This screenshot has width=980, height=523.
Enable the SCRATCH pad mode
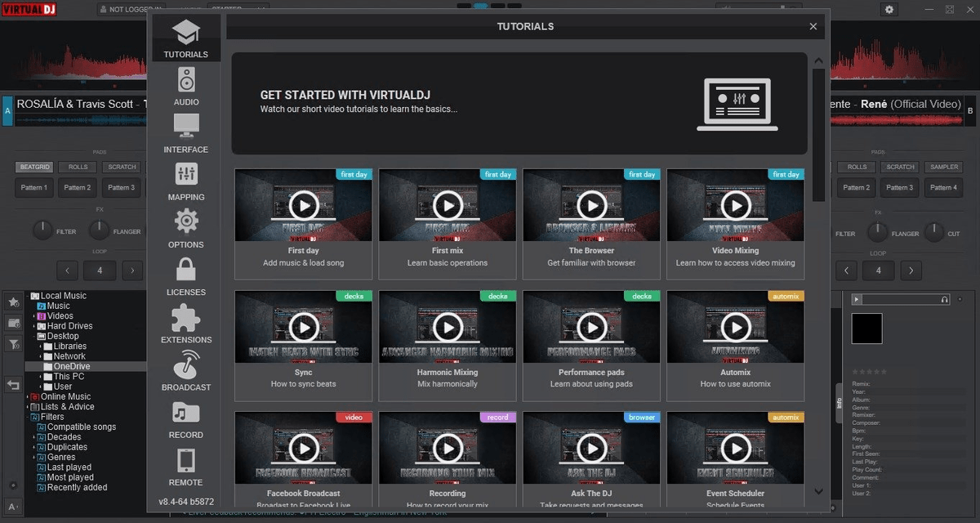point(121,167)
